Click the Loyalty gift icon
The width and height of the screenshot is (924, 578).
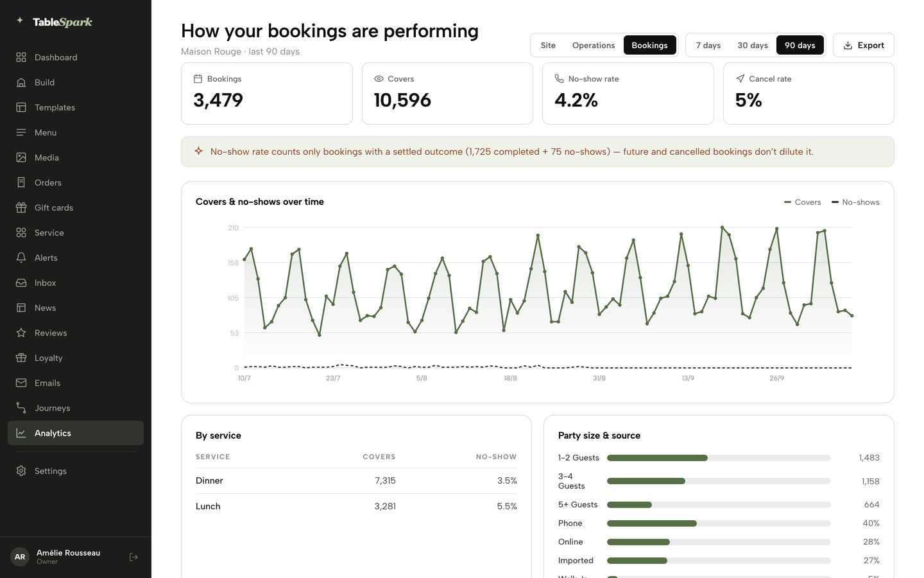pyautogui.click(x=21, y=358)
